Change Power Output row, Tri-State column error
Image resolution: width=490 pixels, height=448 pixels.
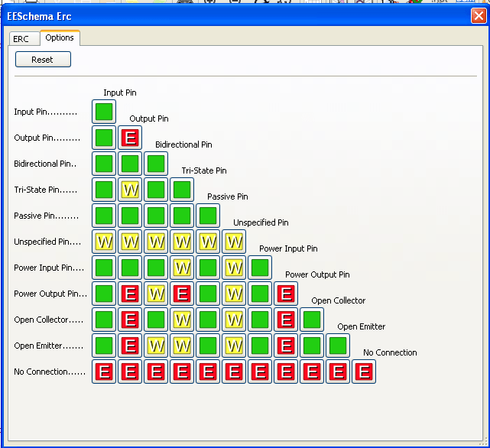click(182, 294)
